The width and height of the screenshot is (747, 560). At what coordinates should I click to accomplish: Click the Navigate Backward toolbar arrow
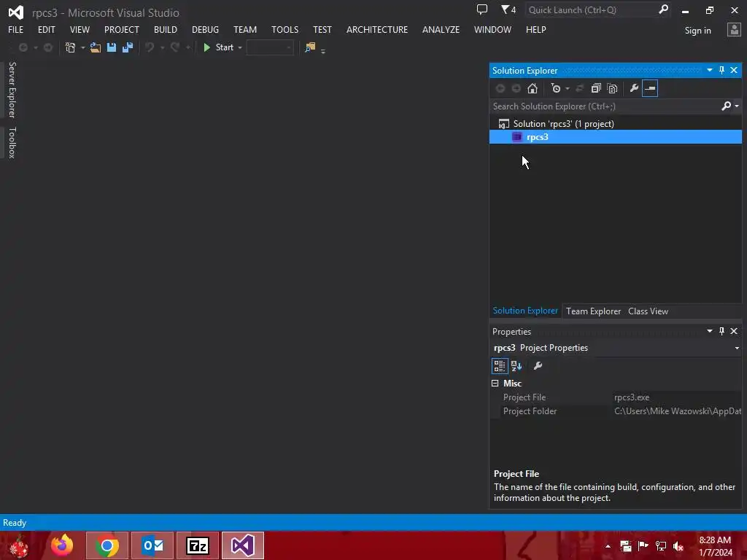coord(23,47)
